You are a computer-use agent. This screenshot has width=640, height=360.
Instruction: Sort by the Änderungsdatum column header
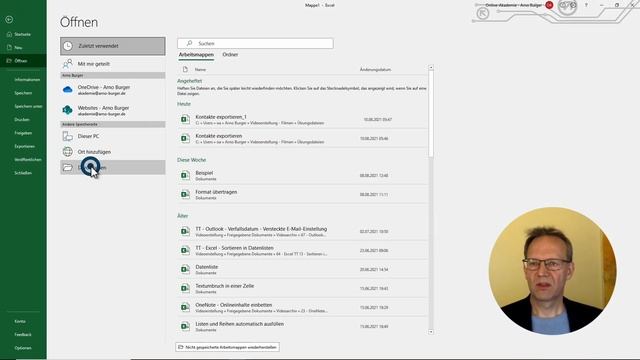[375, 70]
